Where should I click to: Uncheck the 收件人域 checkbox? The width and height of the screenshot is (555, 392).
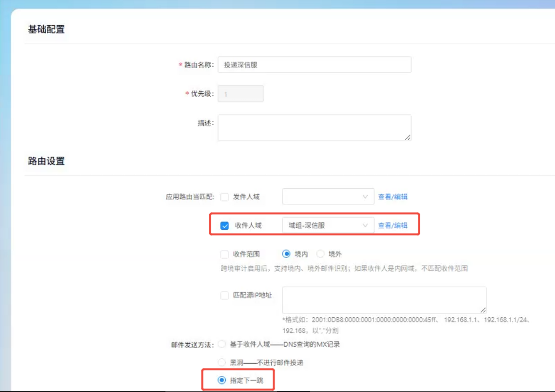tap(224, 226)
